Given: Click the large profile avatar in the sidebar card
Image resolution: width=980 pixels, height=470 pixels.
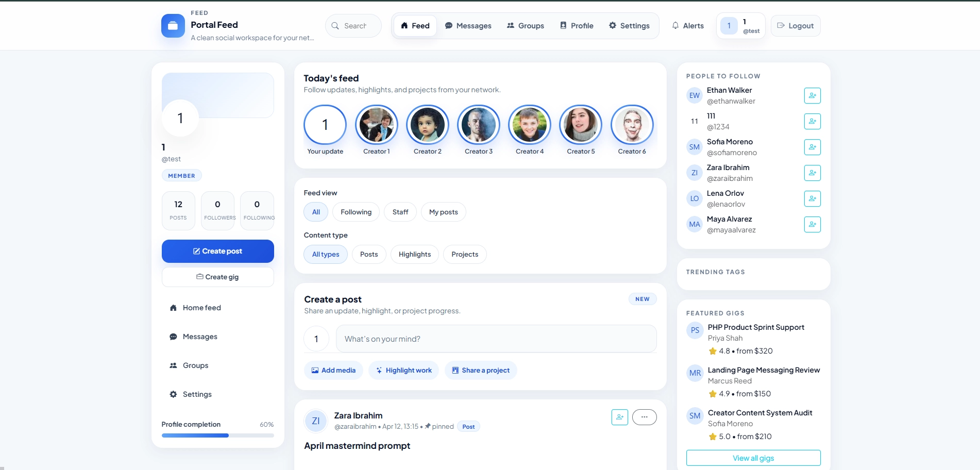Looking at the screenshot, I should 180,118.
